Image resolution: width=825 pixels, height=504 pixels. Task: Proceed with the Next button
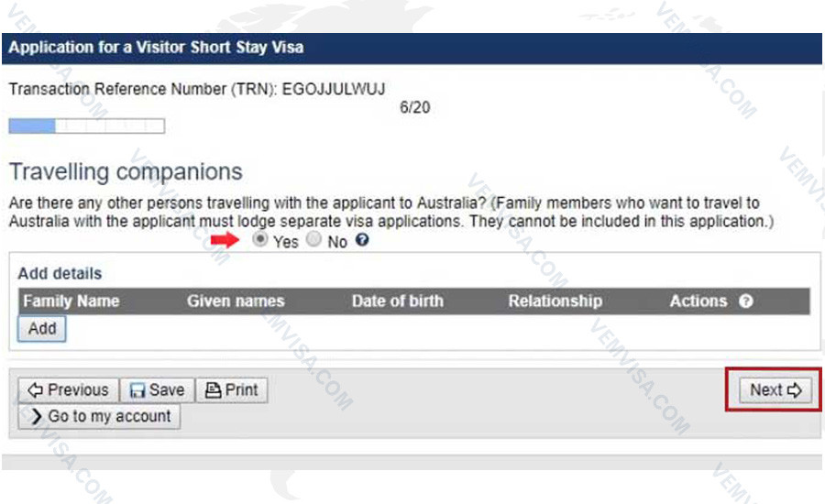click(x=775, y=389)
